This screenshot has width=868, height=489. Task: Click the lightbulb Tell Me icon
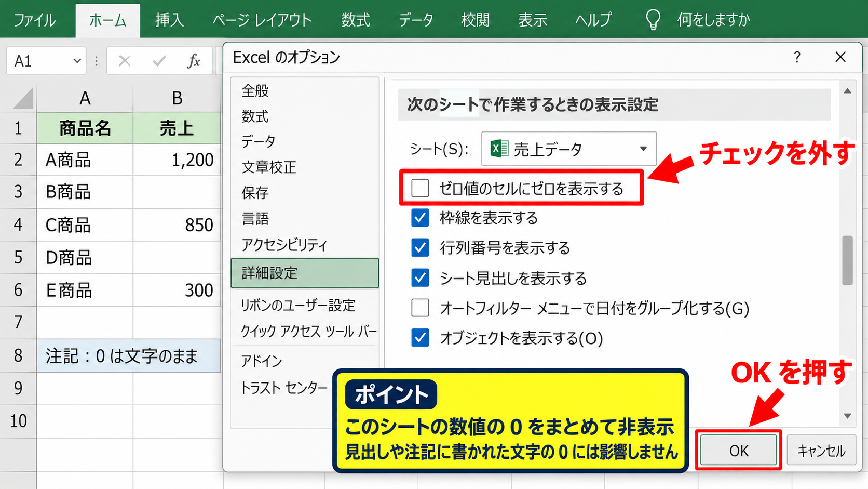[653, 20]
